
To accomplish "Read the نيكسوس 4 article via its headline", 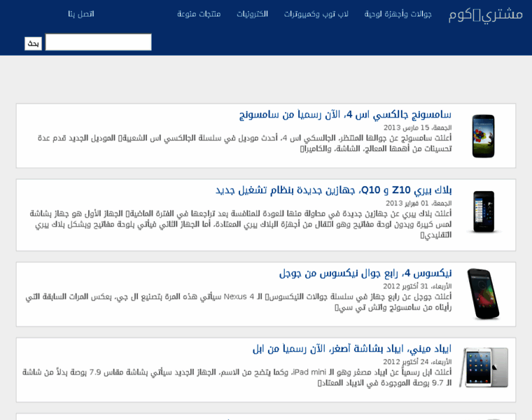I will [365, 272].
